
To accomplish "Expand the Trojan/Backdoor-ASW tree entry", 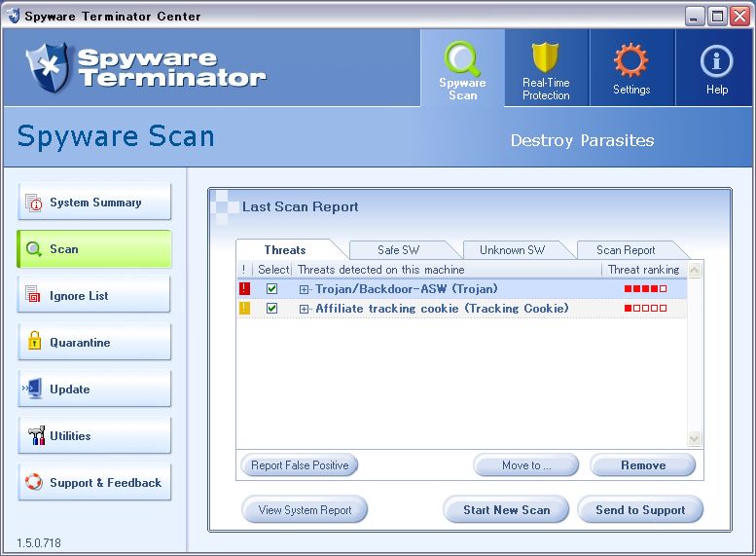I will [x=305, y=289].
